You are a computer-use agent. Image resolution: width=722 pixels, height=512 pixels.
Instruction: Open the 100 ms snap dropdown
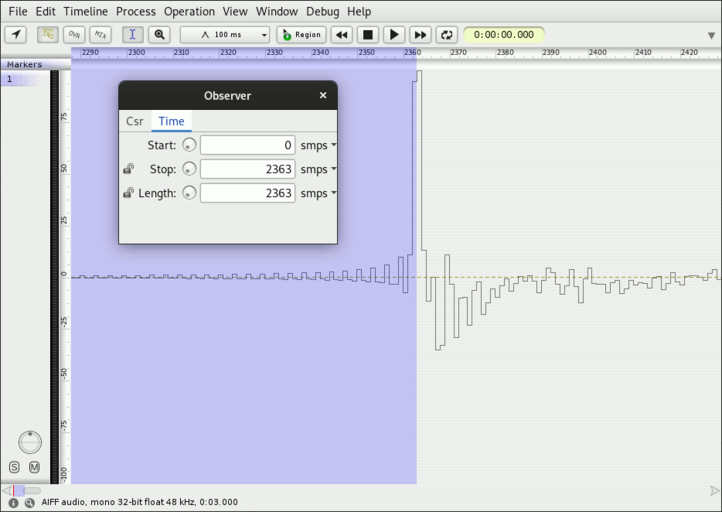228,34
